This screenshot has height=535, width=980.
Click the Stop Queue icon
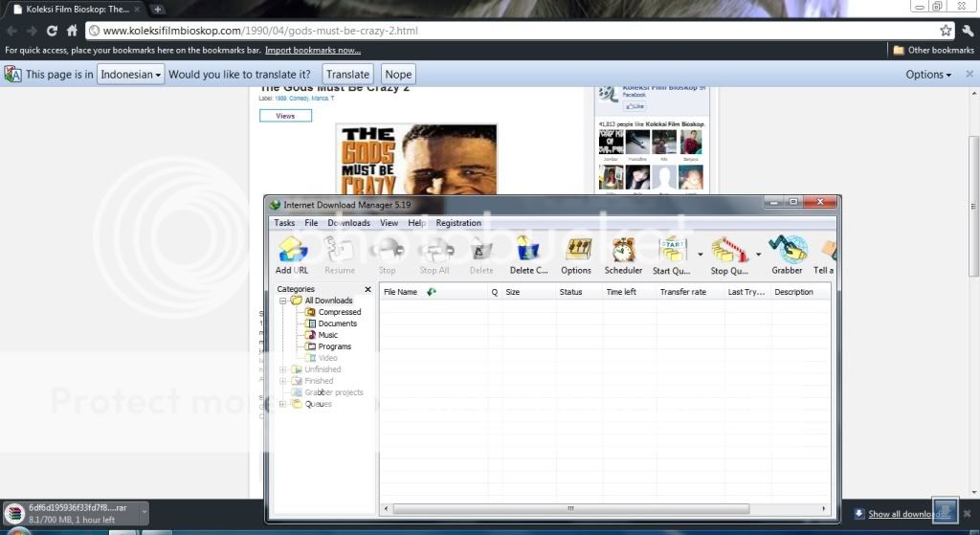pyautogui.click(x=729, y=256)
